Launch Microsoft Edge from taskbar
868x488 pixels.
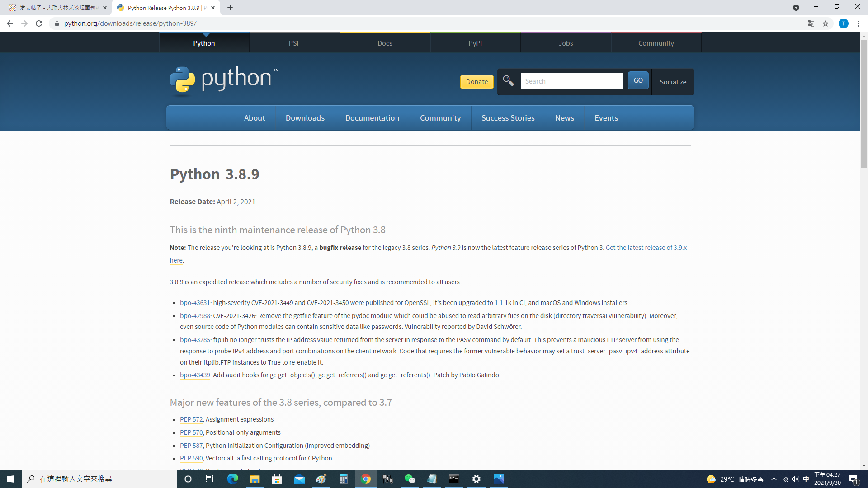pyautogui.click(x=232, y=479)
